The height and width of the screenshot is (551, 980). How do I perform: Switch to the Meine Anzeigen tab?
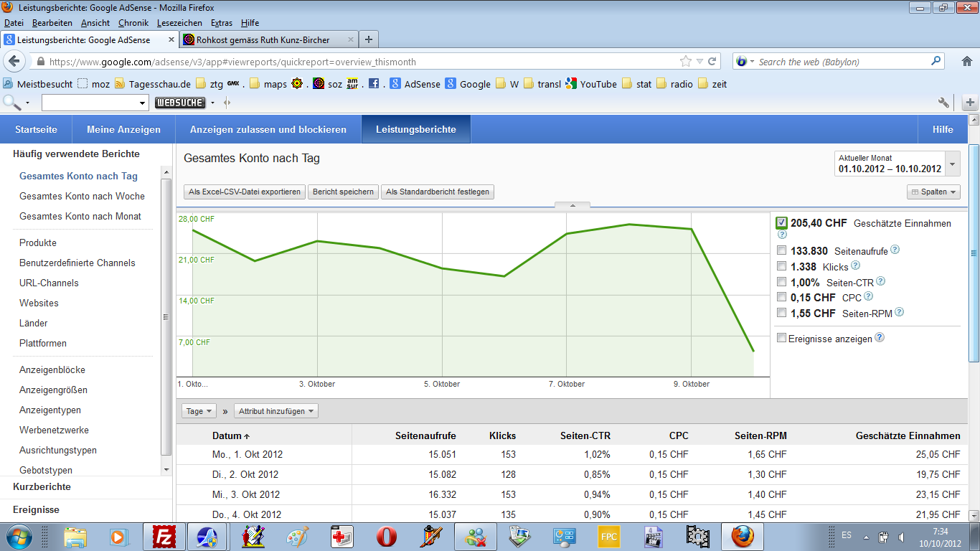tap(122, 129)
